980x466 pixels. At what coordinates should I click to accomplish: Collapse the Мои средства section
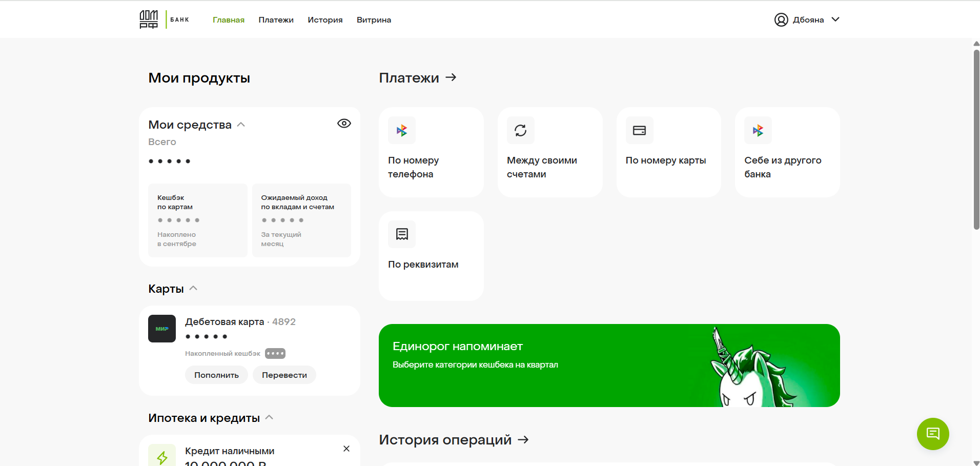241,124
